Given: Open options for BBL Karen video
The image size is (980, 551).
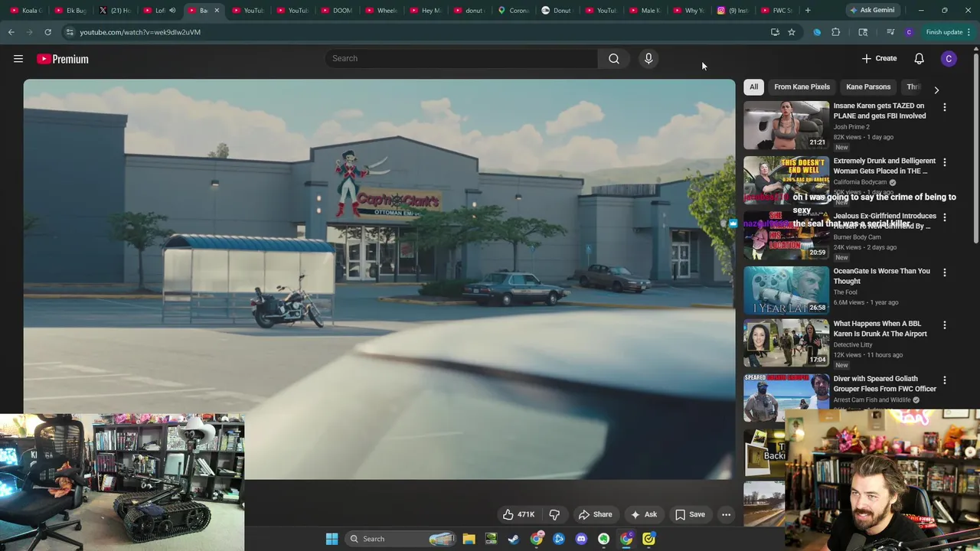Looking at the screenshot, I should click(944, 325).
